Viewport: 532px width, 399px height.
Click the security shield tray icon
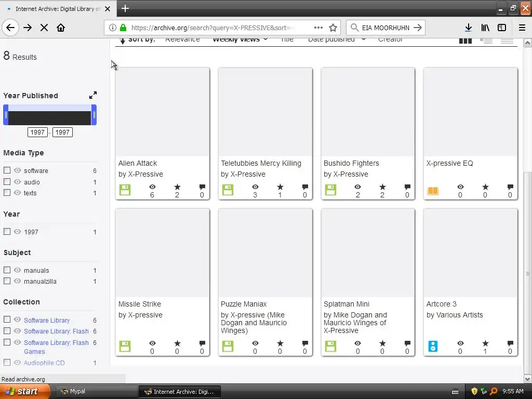point(474,391)
